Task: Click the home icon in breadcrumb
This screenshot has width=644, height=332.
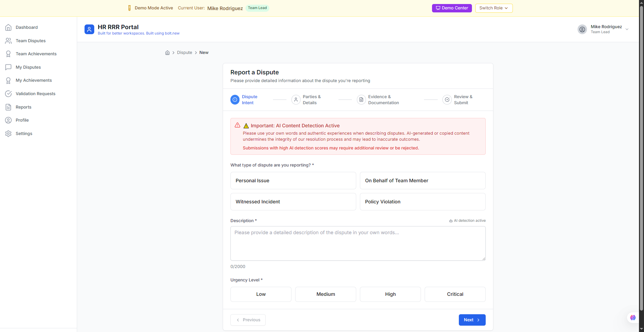Action: point(167,53)
